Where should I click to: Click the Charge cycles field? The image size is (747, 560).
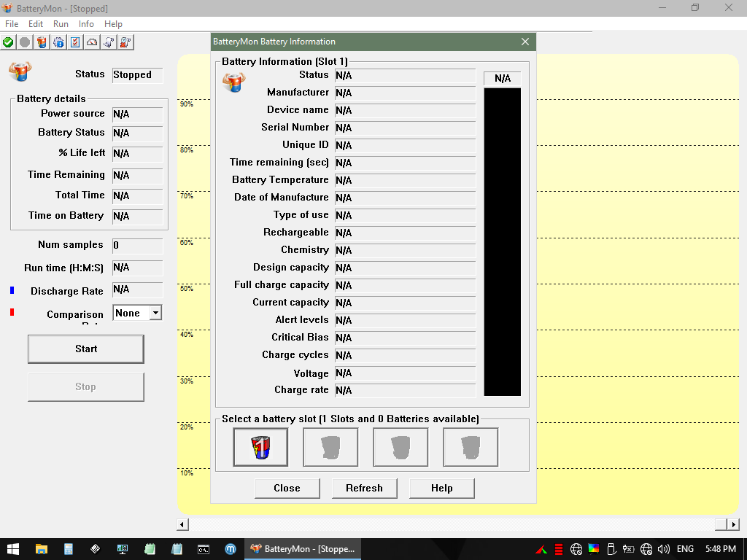click(405, 355)
